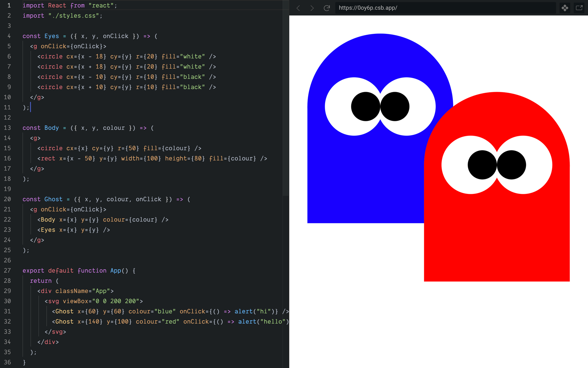
Task: Click the "./styles.css" import string
Action: click(74, 16)
